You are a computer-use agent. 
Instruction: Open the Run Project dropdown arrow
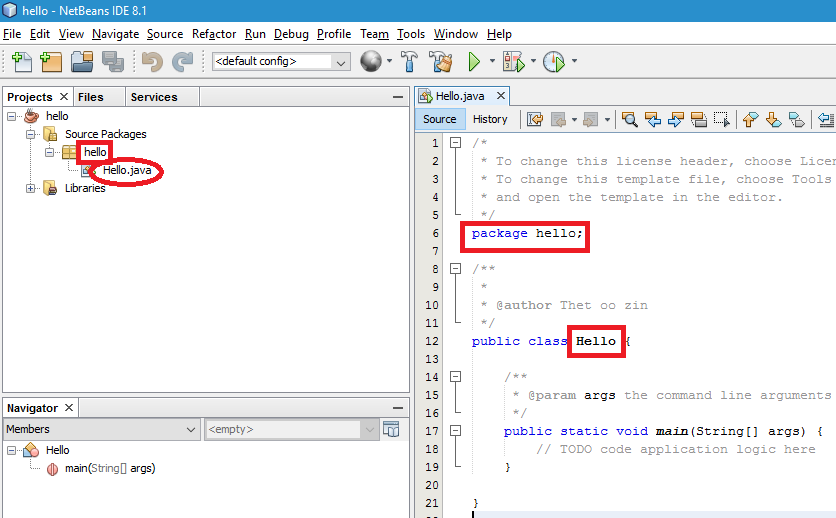tap(492, 61)
